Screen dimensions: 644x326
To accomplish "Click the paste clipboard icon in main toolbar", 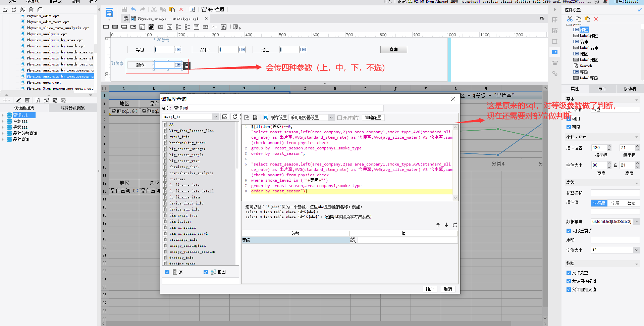I will point(172,9).
